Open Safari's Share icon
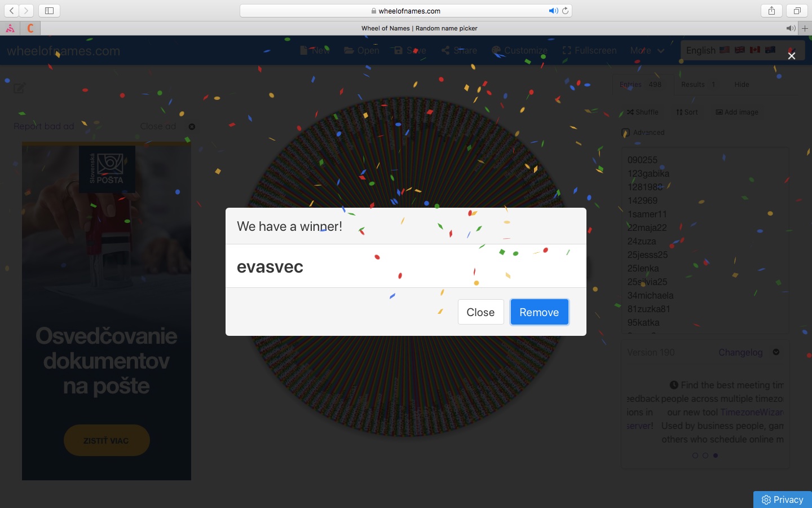 click(x=771, y=11)
